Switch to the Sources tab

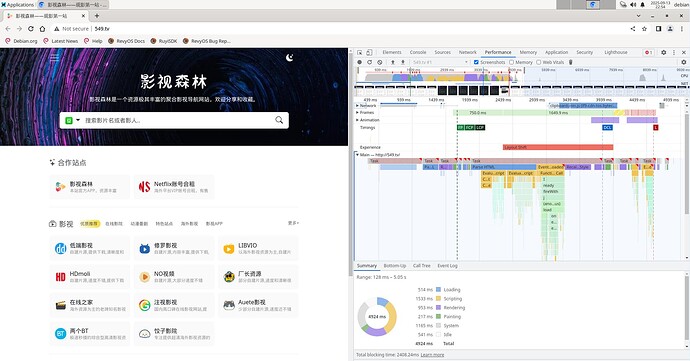click(x=442, y=52)
